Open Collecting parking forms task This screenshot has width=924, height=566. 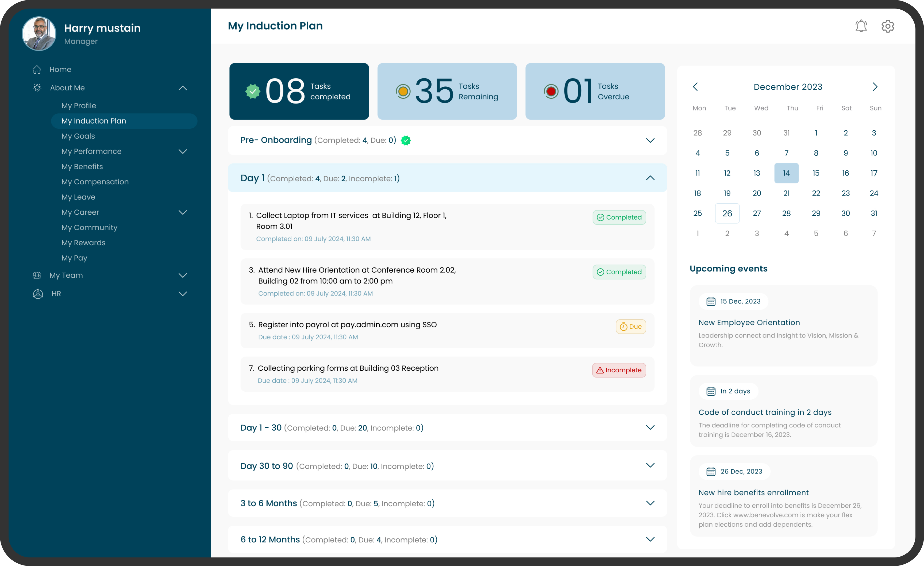447,374
